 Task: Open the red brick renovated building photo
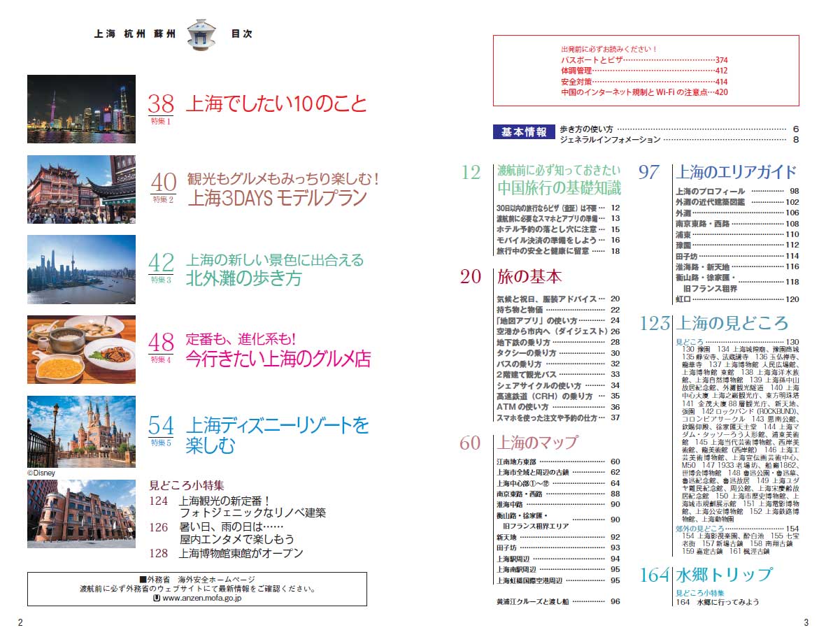81,514
